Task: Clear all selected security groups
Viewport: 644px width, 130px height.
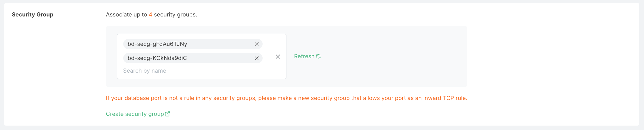Action: click(278, 56)
